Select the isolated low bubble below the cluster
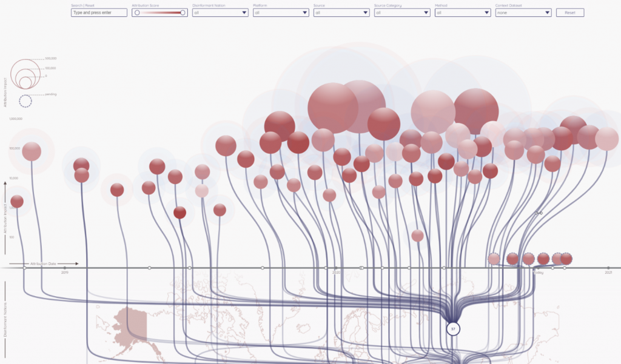This screenshot has height=364, width=621. point(417,236)
